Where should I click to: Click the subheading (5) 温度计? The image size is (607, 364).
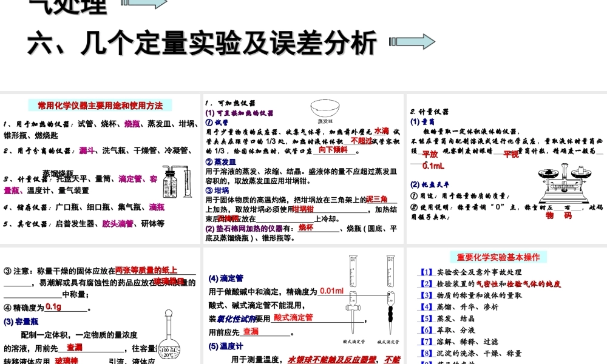[x=226, y=346]
